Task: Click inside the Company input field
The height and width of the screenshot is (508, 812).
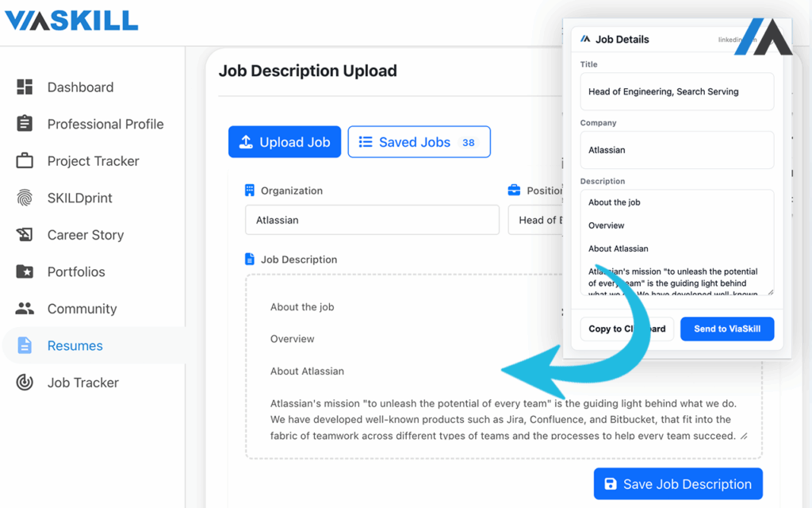Action: (676, 150)
